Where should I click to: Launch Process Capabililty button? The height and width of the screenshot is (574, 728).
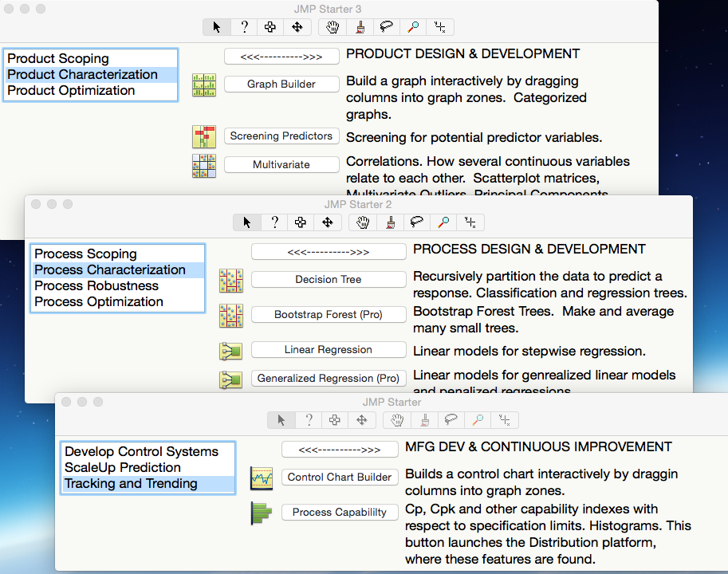pos(340,513)
